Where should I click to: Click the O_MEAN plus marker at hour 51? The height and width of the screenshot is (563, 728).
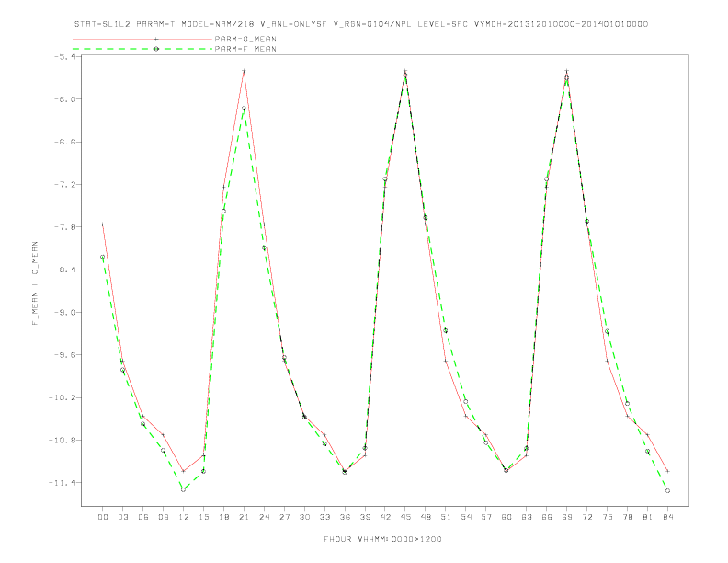coord(446,361)
